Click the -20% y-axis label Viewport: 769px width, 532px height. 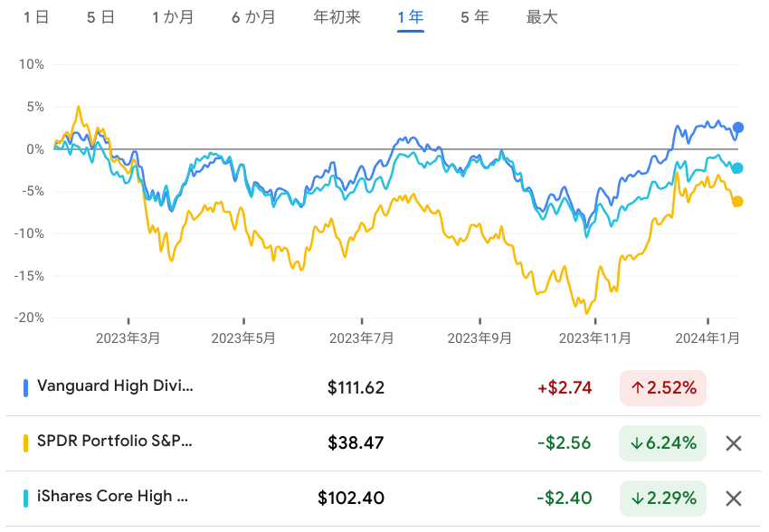point(29,318)
